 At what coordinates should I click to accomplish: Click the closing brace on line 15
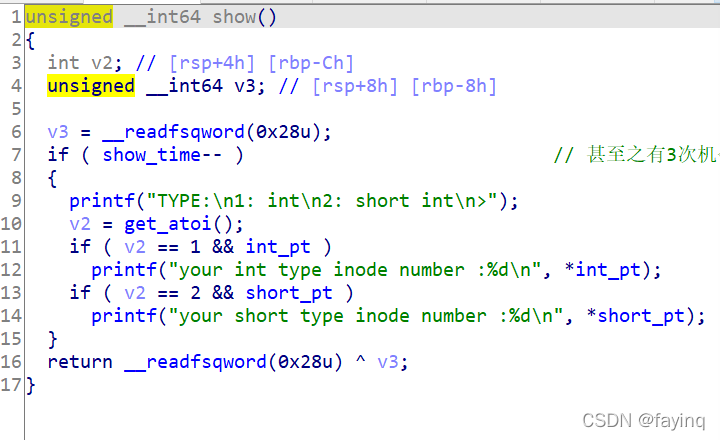click(x=52, y=339)
